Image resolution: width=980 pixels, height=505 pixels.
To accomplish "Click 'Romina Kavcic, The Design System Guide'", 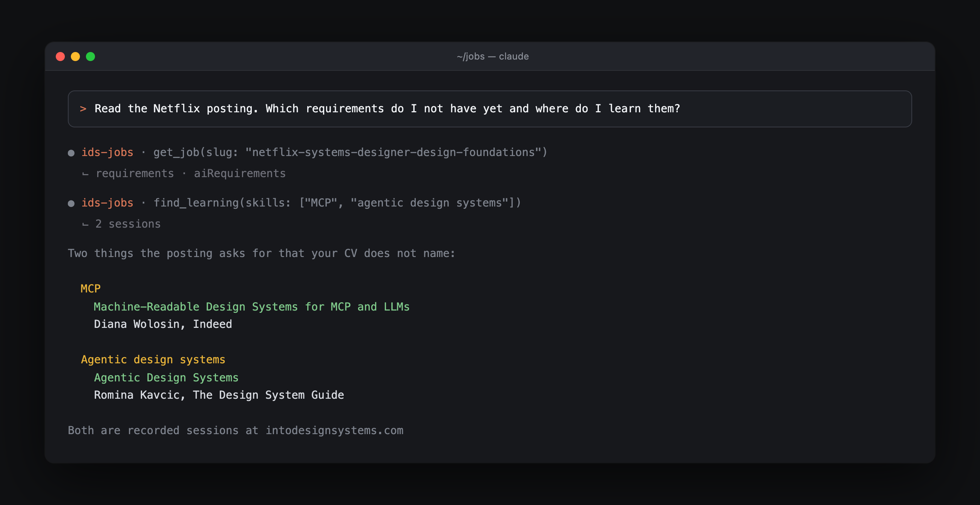I will [x=219, y=395].
